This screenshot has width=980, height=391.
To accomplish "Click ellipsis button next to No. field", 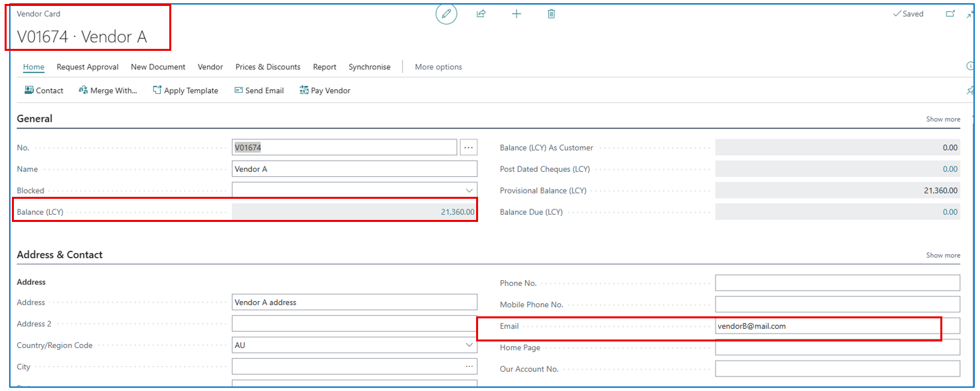I will click(468, 147).
